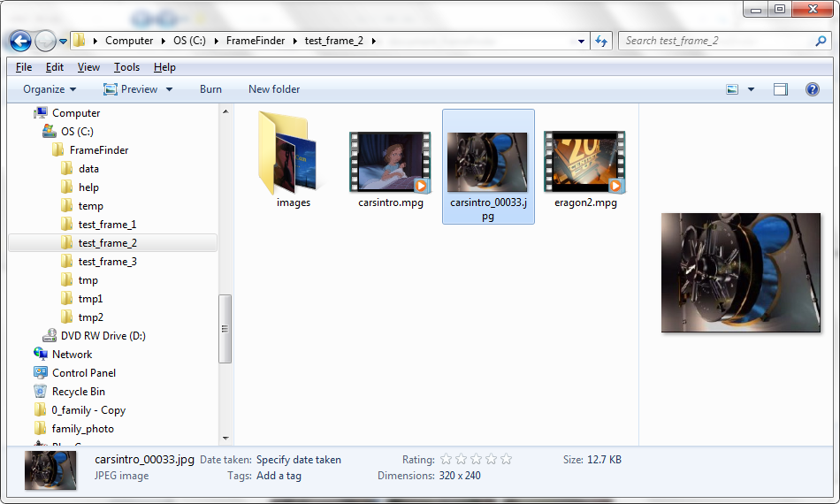Open the Tools menu
The width and height of the screenshot is (840, 504).
coord(126,67)
